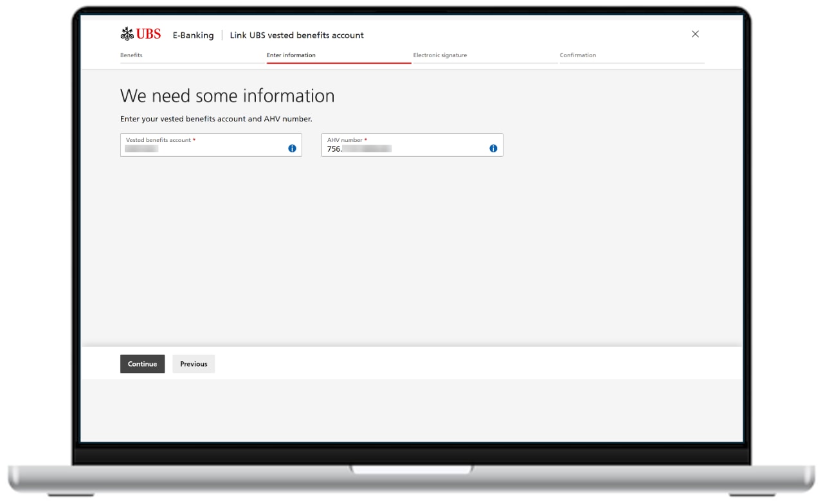Go to the Benefits step

[x=131, y=55]
